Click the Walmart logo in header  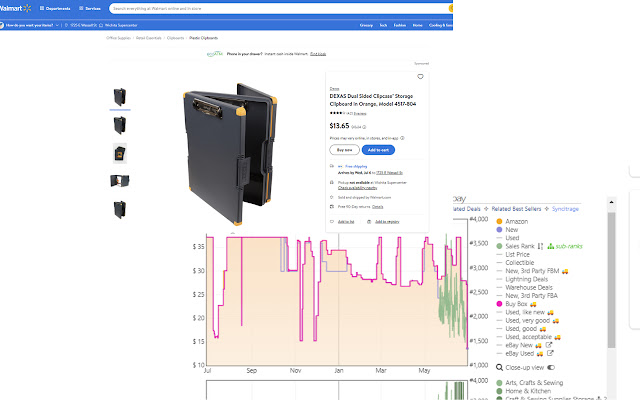pyautogui.click(x=15, y=7)
